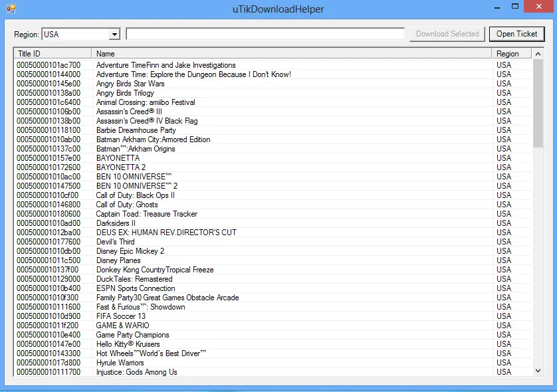This screenshot has width=557, height=392.
Task: Sort list by Title ID column header
Action: pyautogui.click(x=53, y=54)
